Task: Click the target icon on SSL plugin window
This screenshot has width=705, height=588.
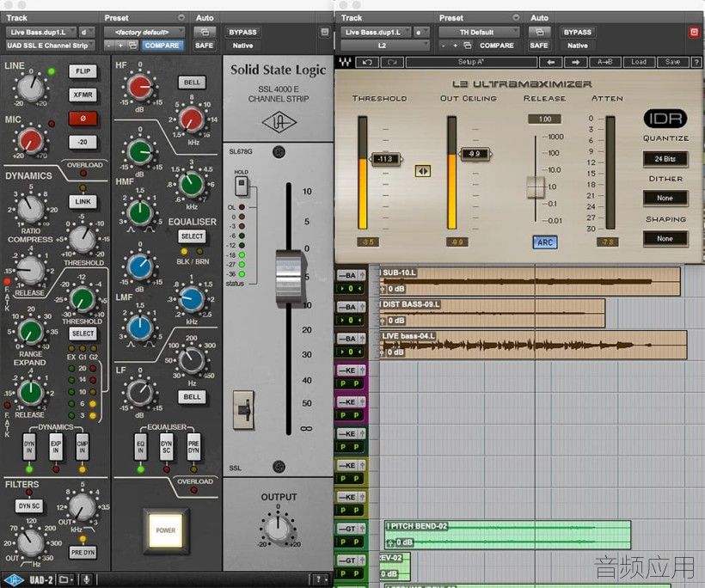Action: 325,32
